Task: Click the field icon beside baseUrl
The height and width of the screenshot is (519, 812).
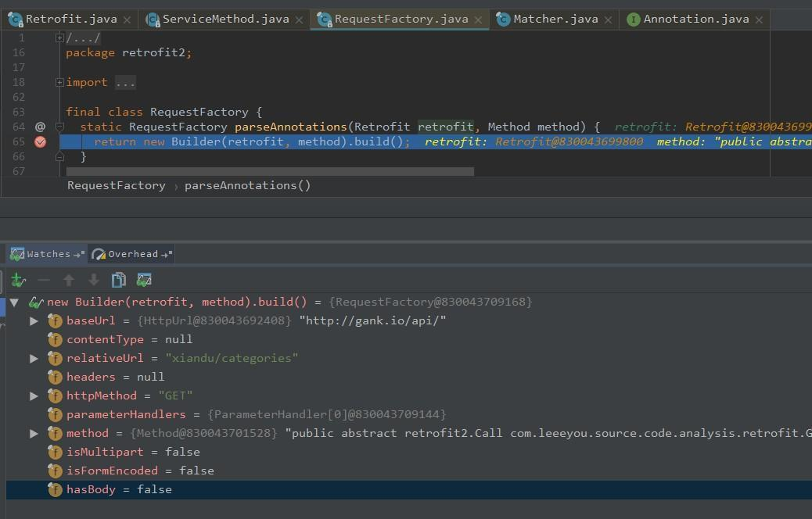Action: pos(55,320)
